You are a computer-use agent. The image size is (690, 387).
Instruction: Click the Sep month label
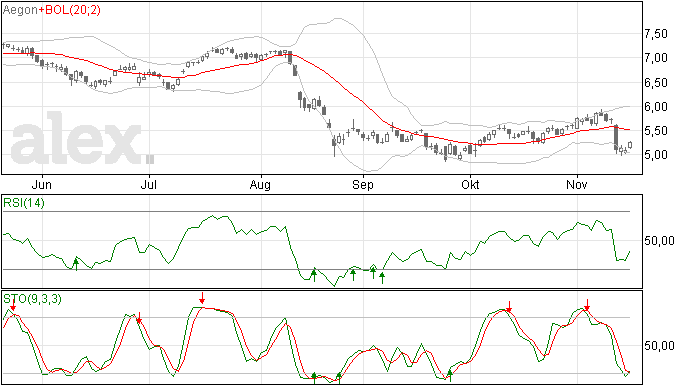click(x=363, y=184)
